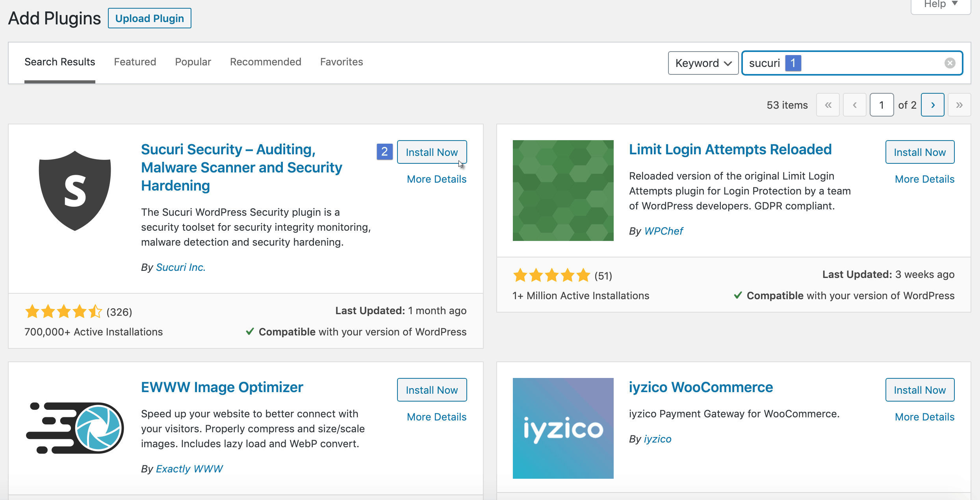This screenshot has height=500, width=980.
Task: Open author link WPChef
Action: (664, 231)
